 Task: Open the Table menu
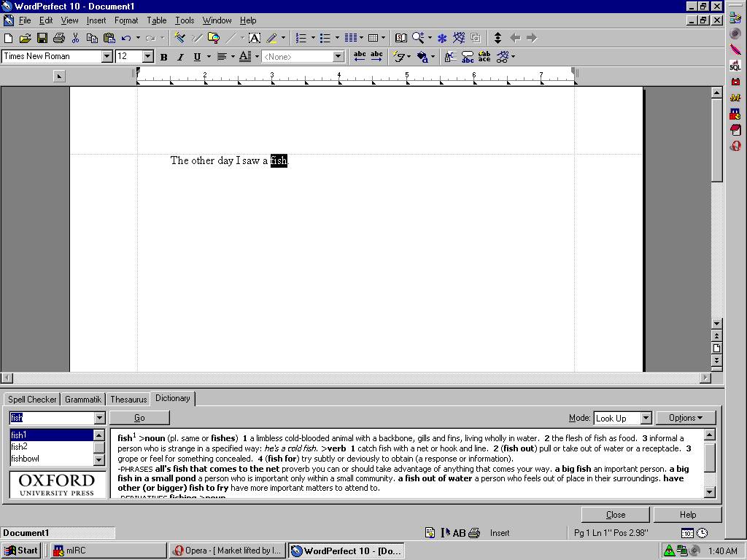tap(156, 20)
